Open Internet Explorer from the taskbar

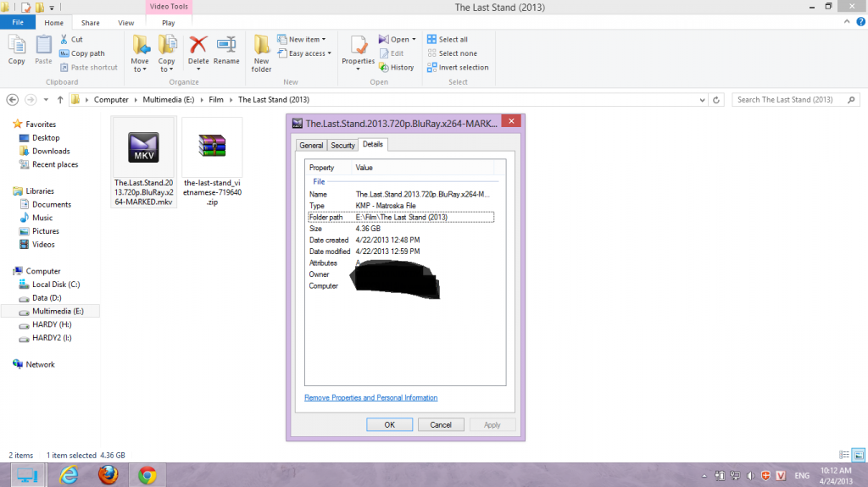[x=69, y=475]
